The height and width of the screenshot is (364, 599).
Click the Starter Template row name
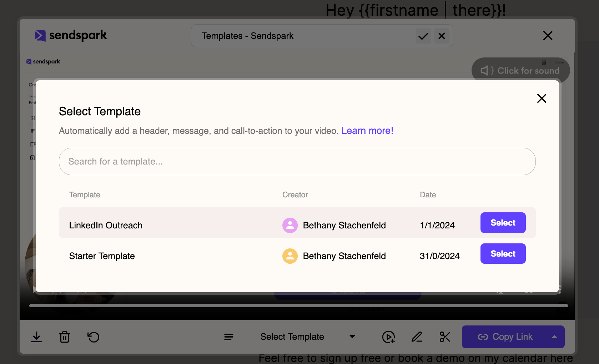[102, 256]
